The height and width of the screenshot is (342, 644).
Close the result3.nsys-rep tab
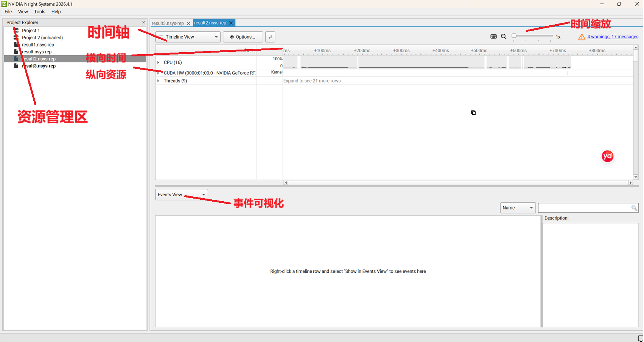188,23
